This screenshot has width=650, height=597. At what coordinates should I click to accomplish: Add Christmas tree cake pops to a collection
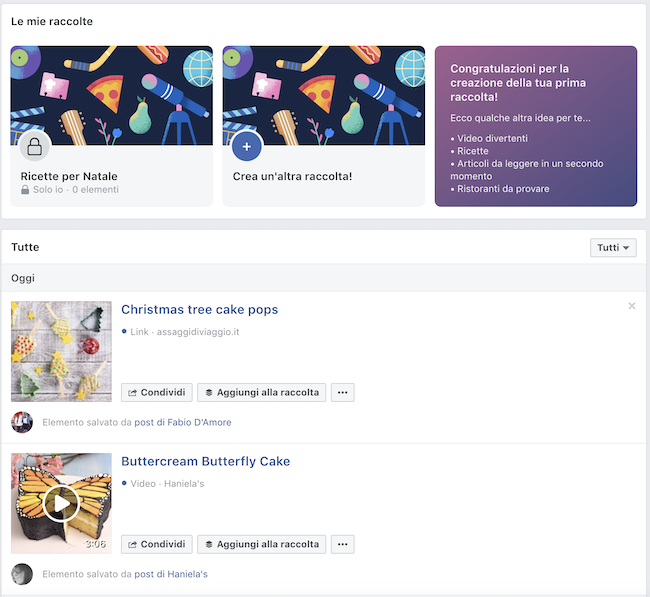[x=261, y=393]
